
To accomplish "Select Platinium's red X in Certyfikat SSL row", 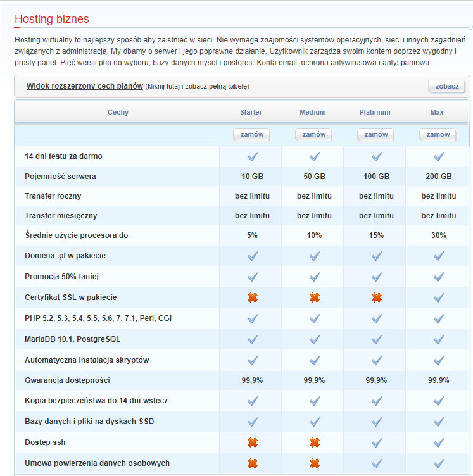I will click(377, 297).
